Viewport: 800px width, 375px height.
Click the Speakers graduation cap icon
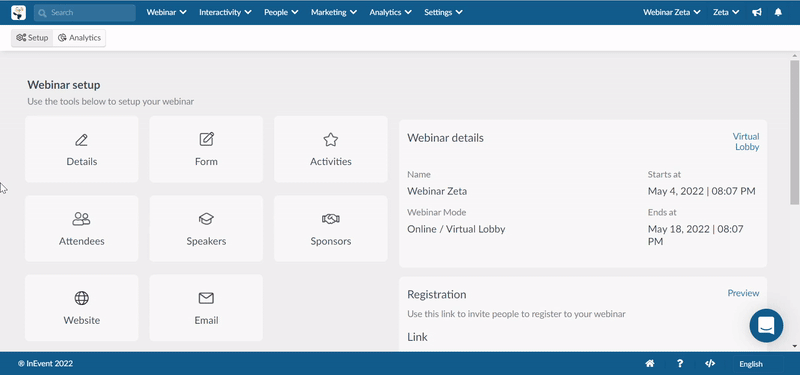pos(206,219)
